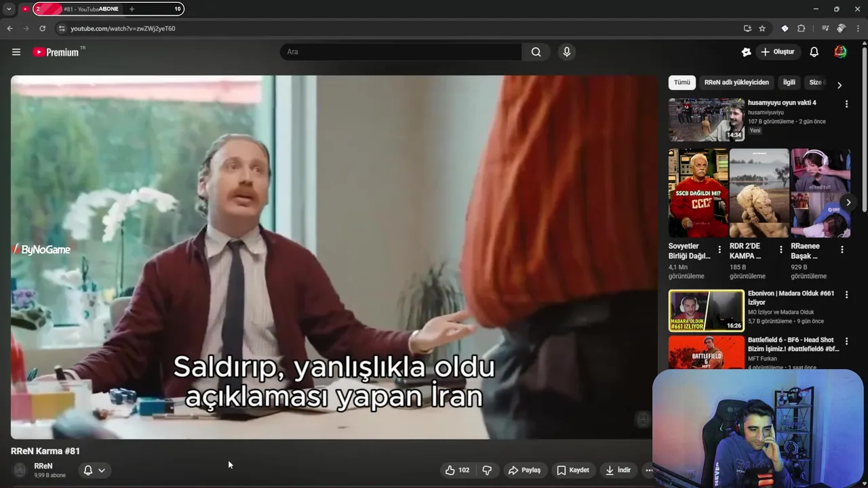Screen dimensions: 868x488
Task: Download the video with İndir button
Action: click(618, 470)
